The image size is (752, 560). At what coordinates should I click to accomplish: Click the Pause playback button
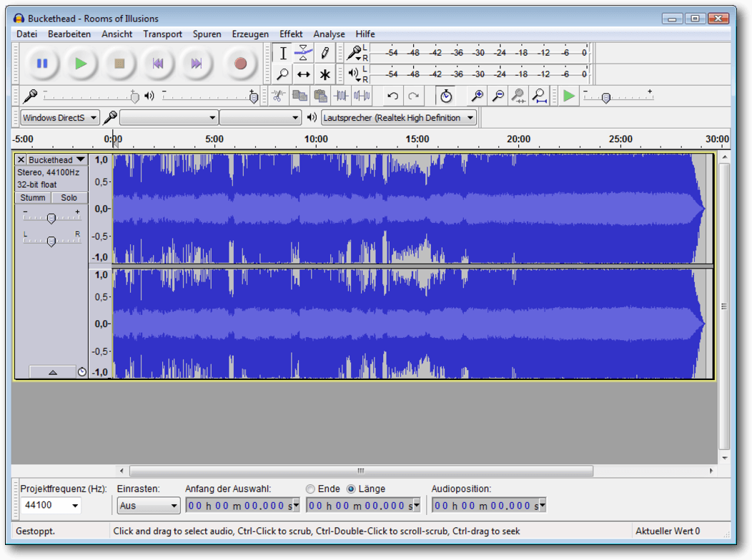pos(42,64)
